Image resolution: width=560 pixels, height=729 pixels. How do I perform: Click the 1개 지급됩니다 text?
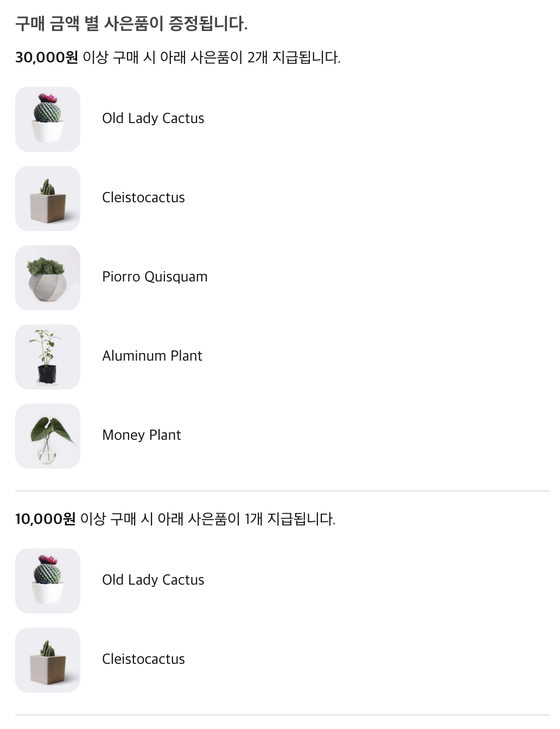[x=290, y=519]
